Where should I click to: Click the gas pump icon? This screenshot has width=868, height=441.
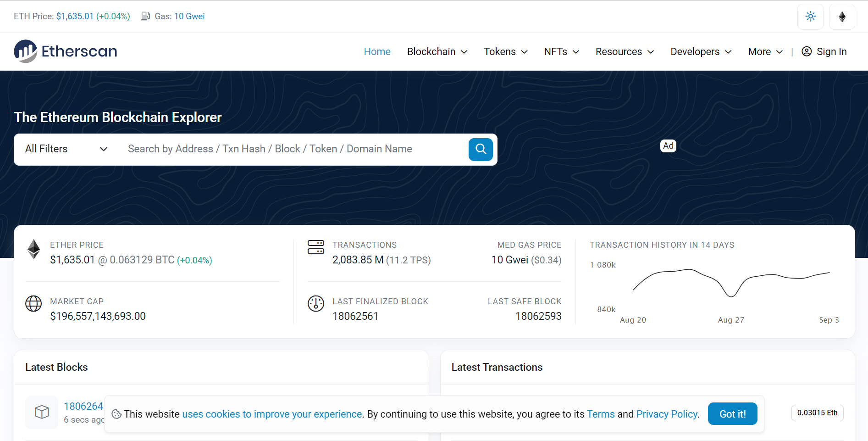tap(145, 16)
